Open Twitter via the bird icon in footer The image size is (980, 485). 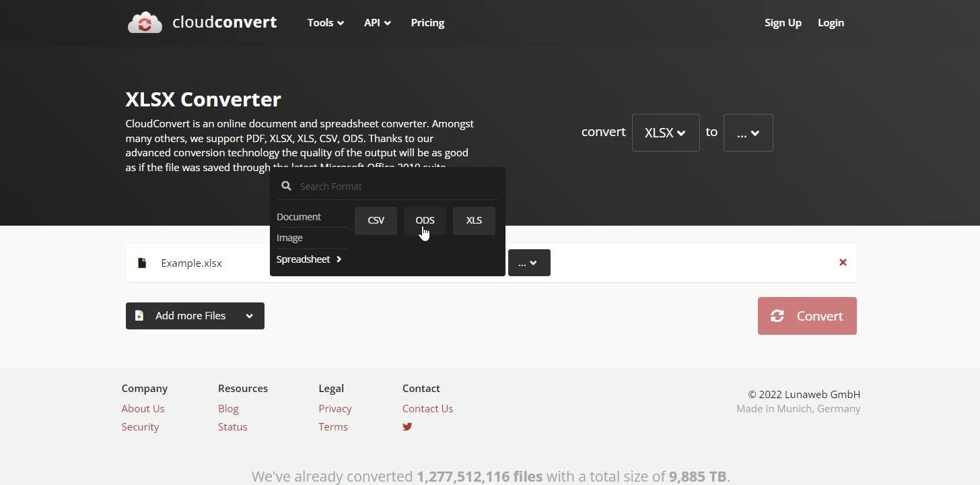(x=407, y=426)
